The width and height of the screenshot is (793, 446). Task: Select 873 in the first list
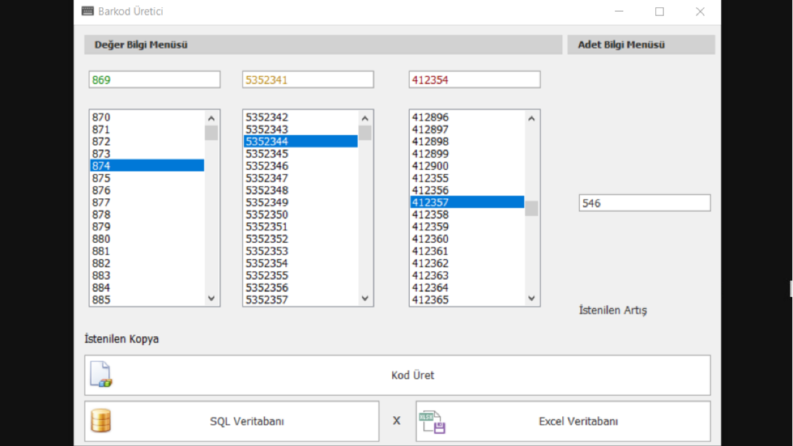coord(147,153)
